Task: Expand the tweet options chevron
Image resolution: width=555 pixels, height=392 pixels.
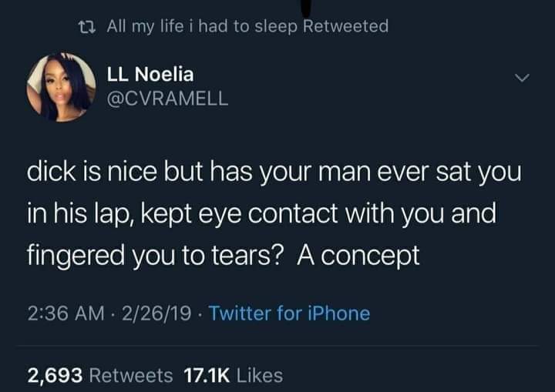Action: click(x=523, y=78)
